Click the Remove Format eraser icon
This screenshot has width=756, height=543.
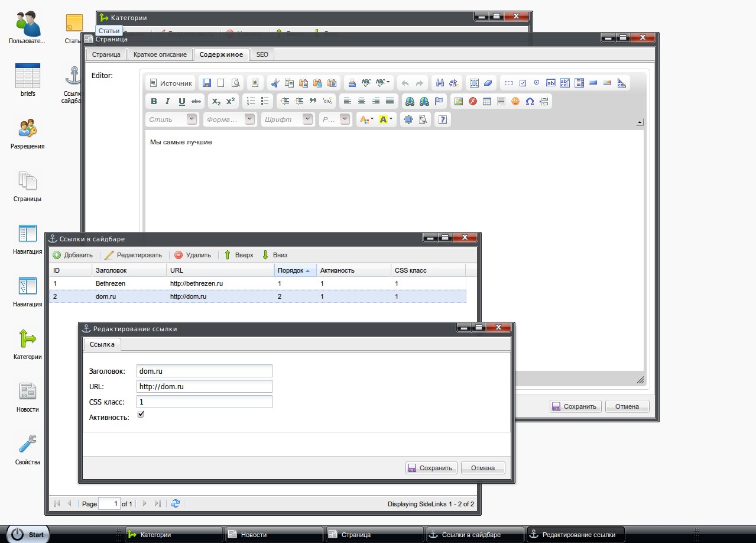[x=488, y=83]
